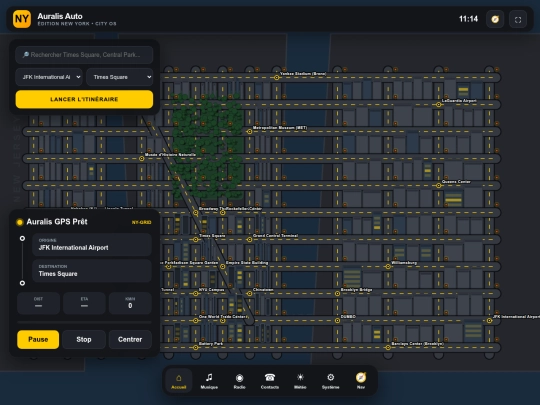The width and height of the screenshot is (540, 405).
Task: Click the KM/H speed value box
Action: pyautogui.click(x=130, y=303)
